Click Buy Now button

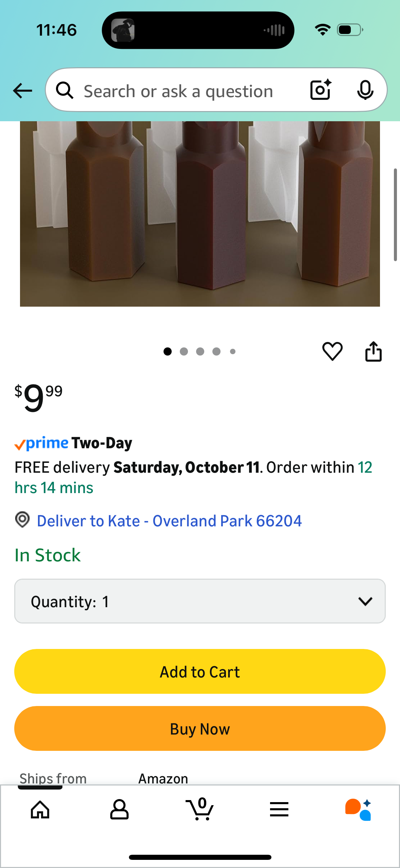coord(200,728)
